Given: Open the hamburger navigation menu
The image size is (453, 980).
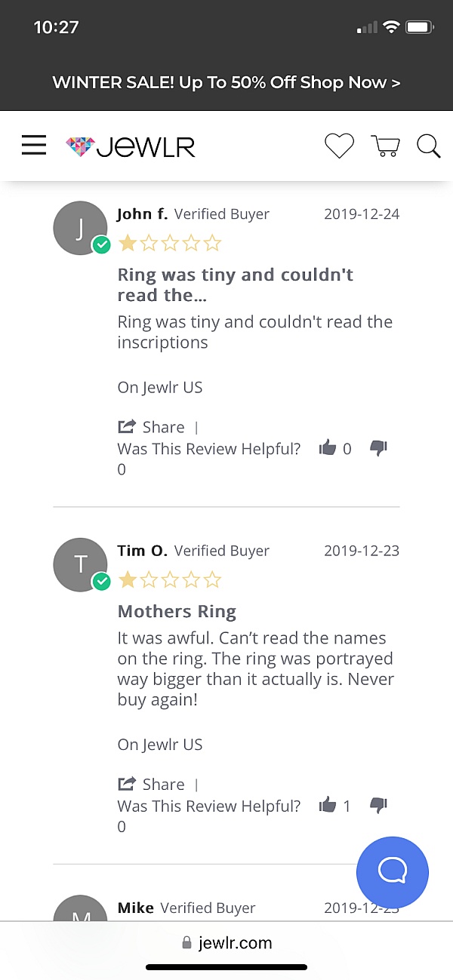Looking at the screenshot, I should [34, 145].
